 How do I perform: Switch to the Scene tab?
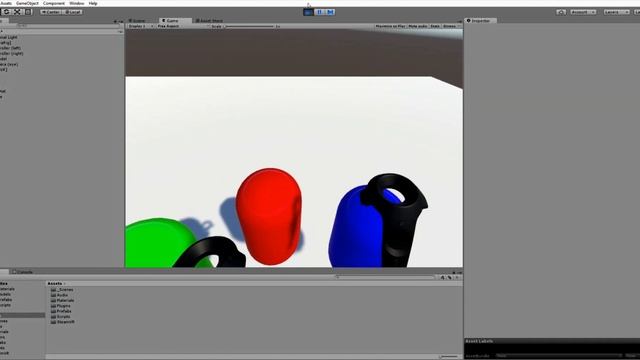tap(138, 20)
